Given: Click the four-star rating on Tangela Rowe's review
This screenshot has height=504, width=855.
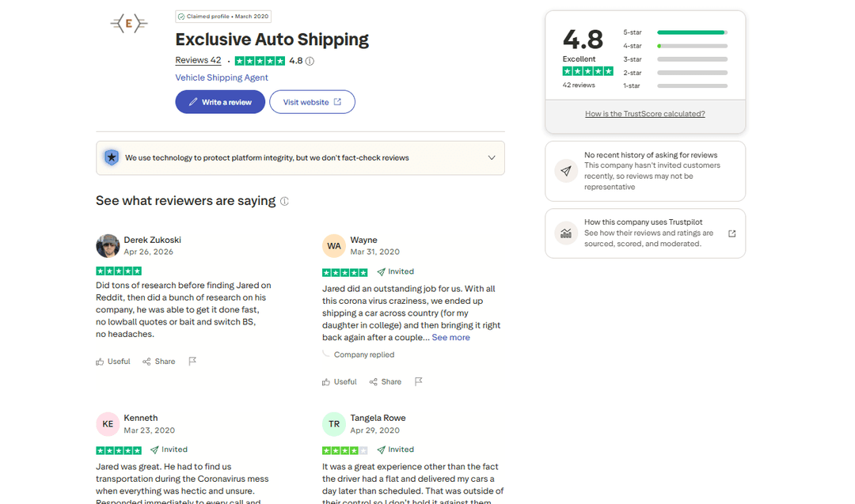Looking at the screenshot, I should (345, 451).
